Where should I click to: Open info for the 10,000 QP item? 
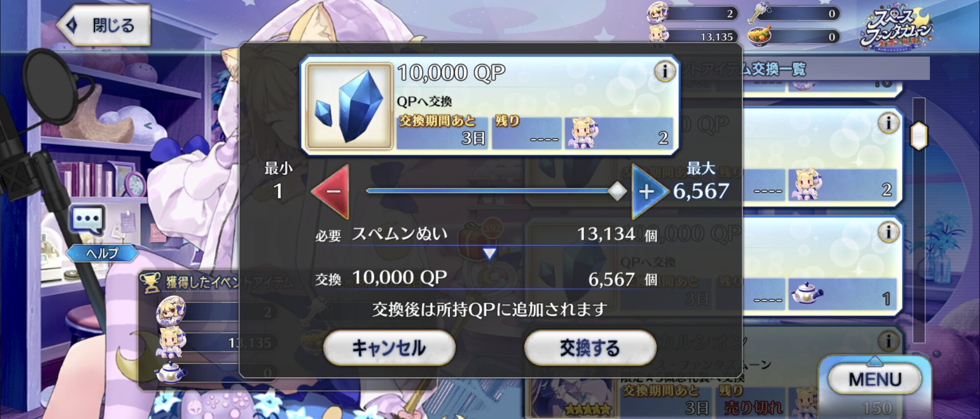tap(664, 72)
